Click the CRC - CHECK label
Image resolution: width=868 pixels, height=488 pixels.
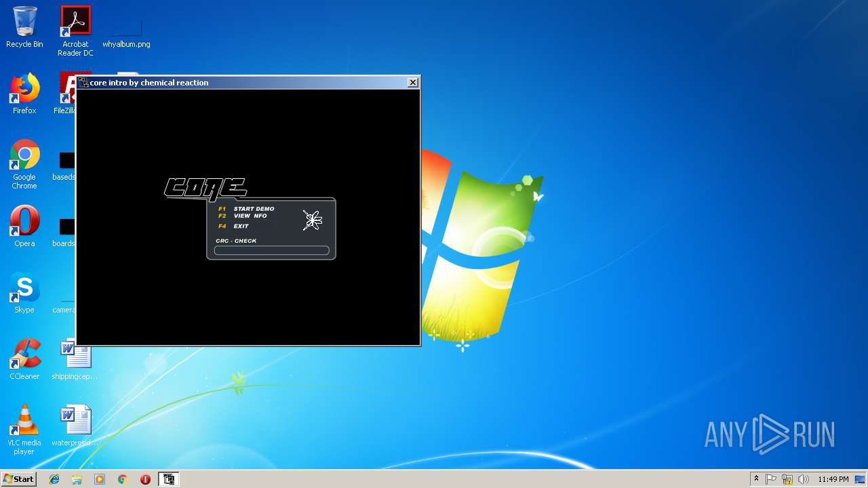click(236, 241)
